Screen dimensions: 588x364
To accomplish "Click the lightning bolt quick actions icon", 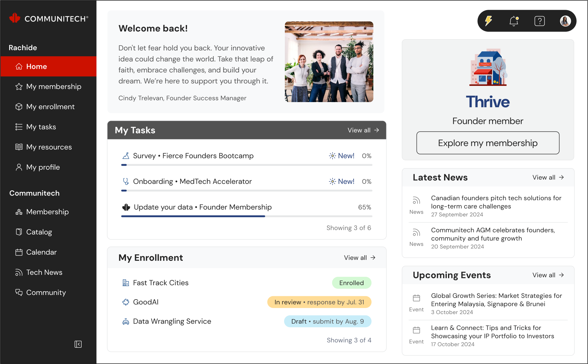I will click(x=489, y=21).
